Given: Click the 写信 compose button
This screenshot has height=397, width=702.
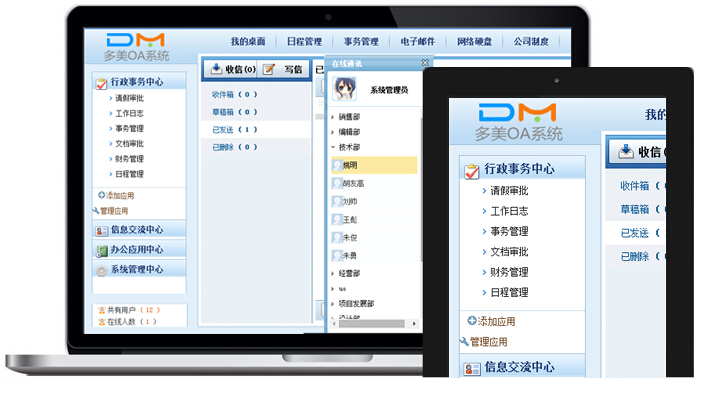Looking at the screenshot, I should [284, 69].
